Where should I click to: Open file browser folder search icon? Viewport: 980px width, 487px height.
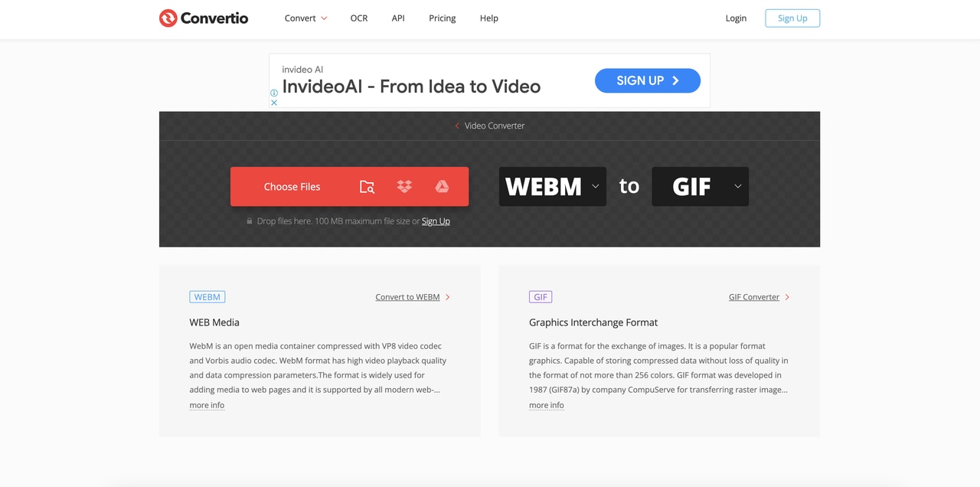tap(367, 187)
